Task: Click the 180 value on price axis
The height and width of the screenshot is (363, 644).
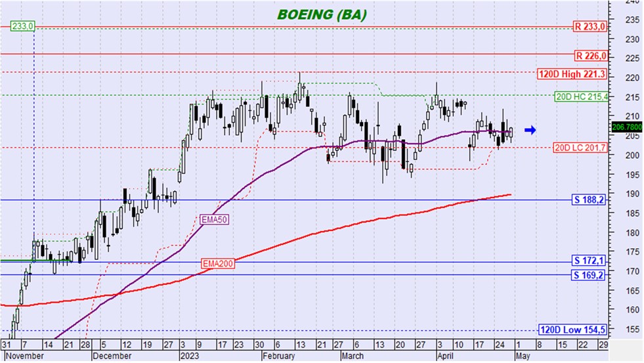Action: tap(632, 233)
